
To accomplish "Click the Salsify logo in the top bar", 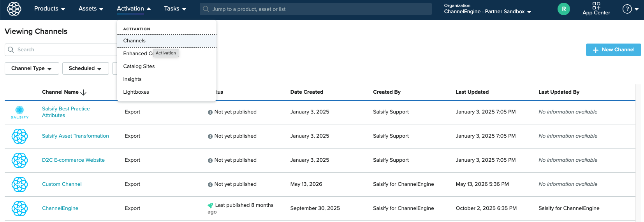I will point(14,9).
